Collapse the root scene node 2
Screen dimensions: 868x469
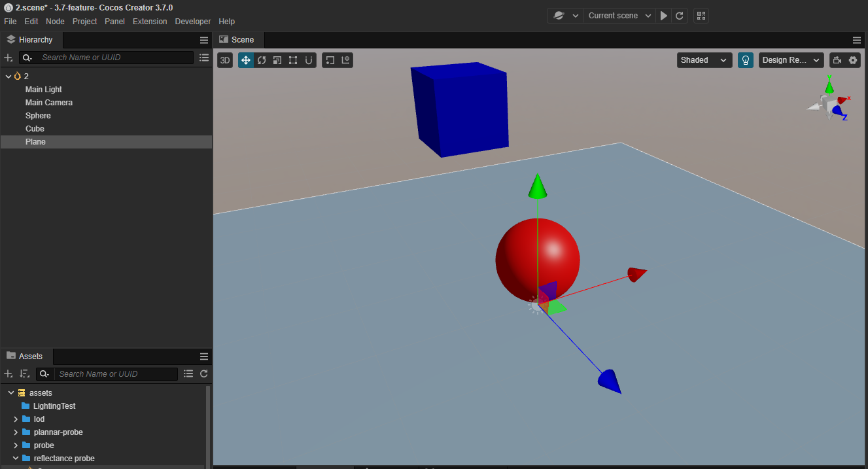click(9, 77)
